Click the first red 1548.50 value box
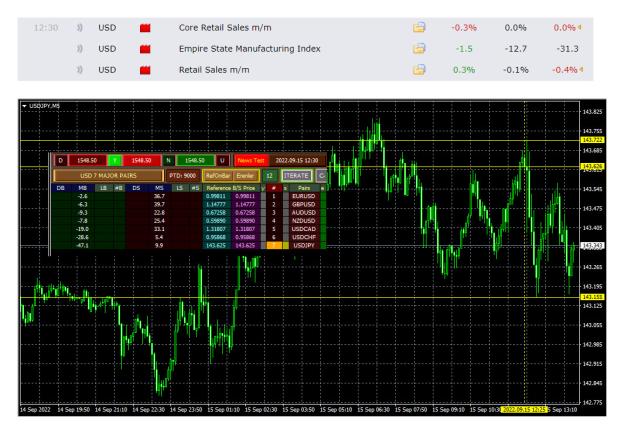This screenshot has width=625, height=435. 87,160
